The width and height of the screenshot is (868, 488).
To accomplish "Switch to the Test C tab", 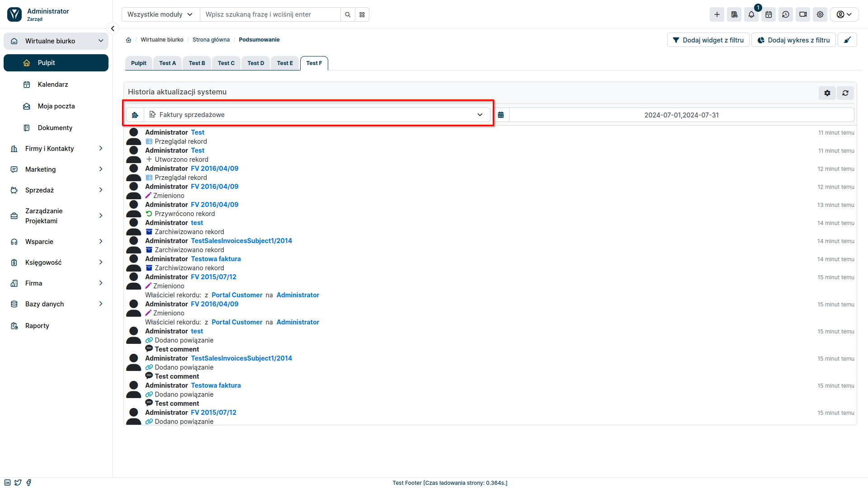I will (x=226, y=63).
